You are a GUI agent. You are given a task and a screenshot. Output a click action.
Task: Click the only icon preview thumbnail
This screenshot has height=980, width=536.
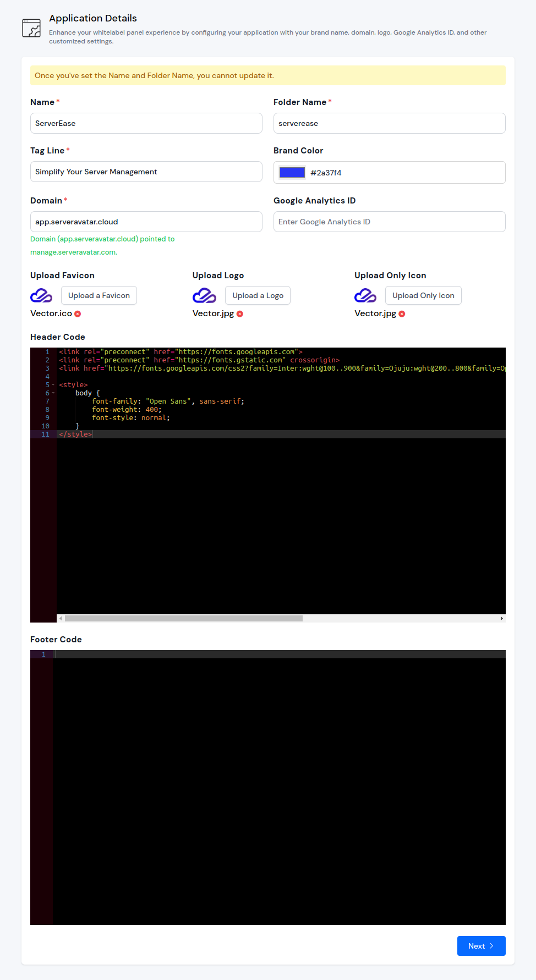[x=365, y=296]
